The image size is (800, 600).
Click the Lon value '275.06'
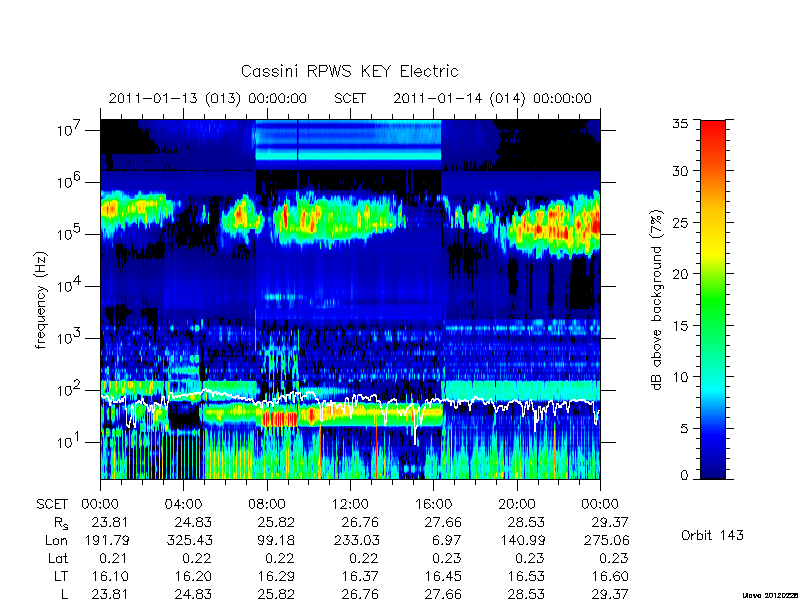pyautogui.click(x=607, y=540)
